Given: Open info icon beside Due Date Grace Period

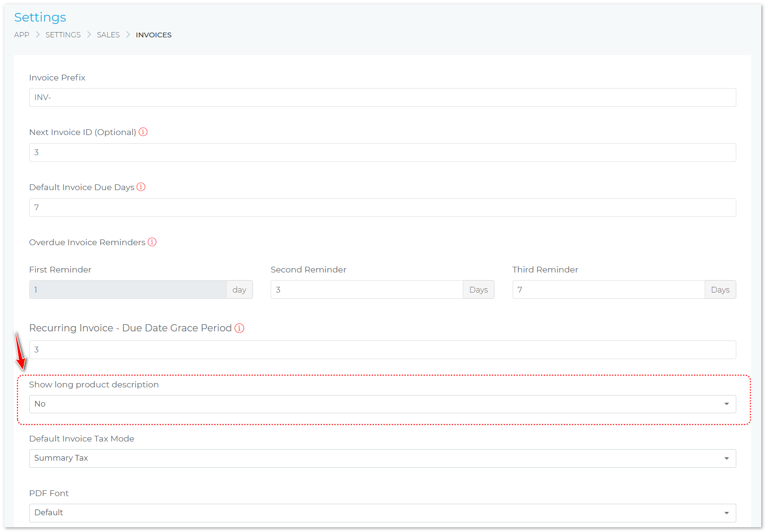Looking at the screenshot, I should coord(240,328).
